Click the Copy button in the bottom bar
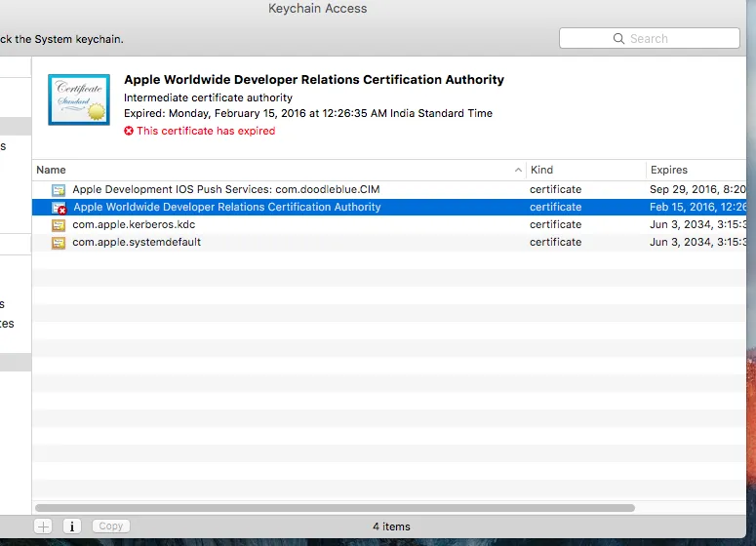756x546 pixels. click(x=111, y=526)
